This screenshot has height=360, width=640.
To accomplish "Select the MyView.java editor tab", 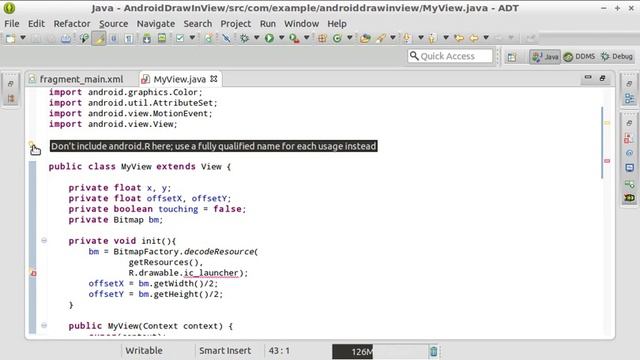I will point(179,79).
